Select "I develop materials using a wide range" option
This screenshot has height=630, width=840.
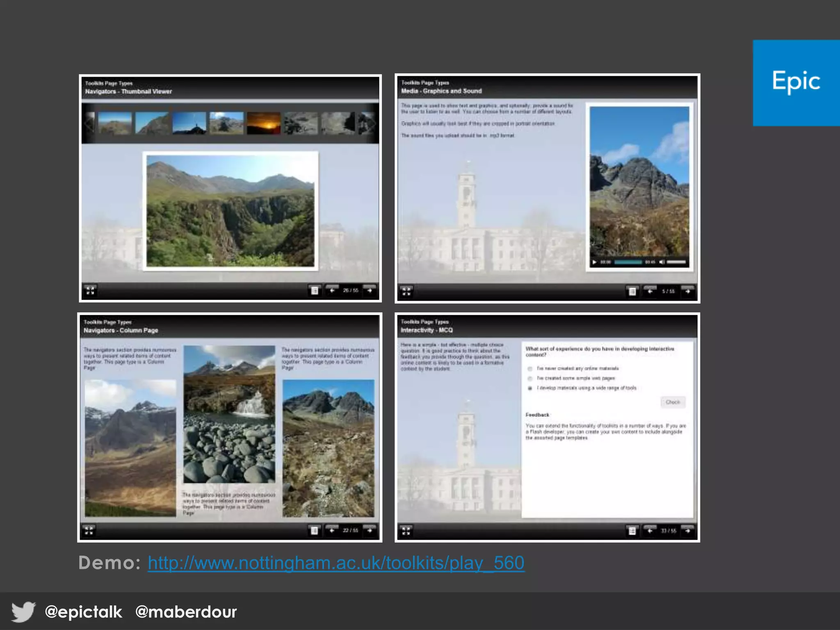tap(530, 388)
